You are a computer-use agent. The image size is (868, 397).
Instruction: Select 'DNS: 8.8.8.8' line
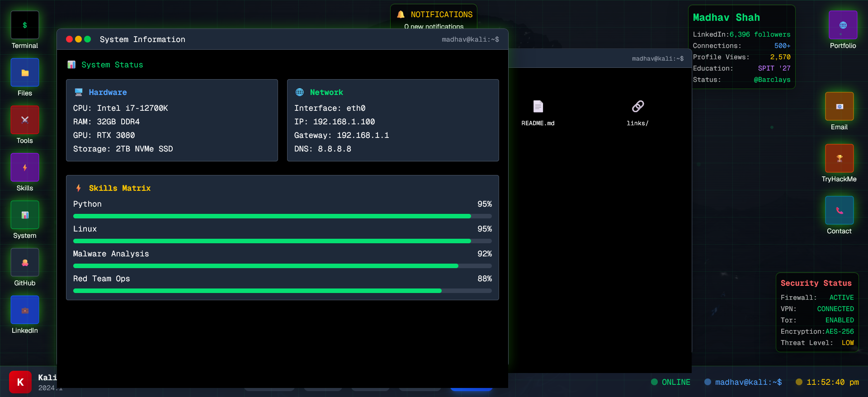tap(323, 149)
